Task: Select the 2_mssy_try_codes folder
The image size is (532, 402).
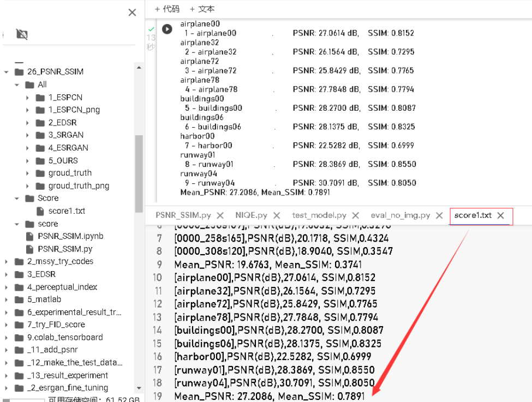Action: click(x=60, y=261)
